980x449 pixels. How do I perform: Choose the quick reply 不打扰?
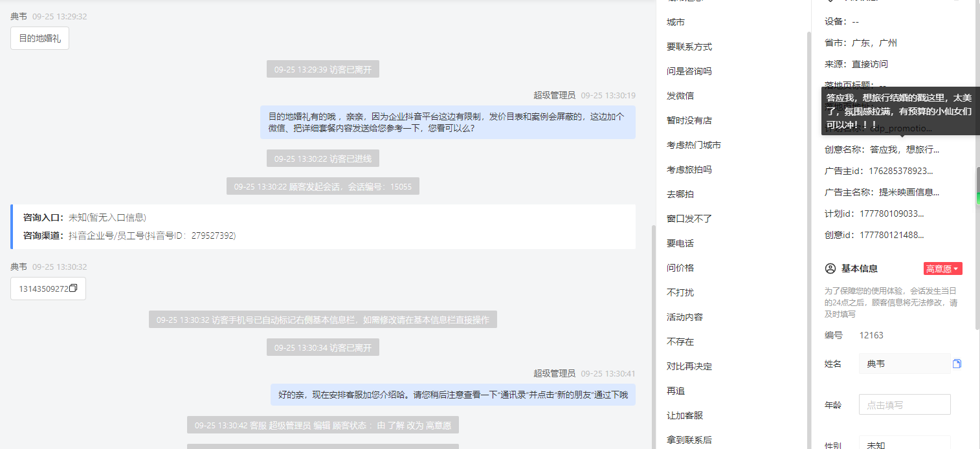click(x=680, y=292)
